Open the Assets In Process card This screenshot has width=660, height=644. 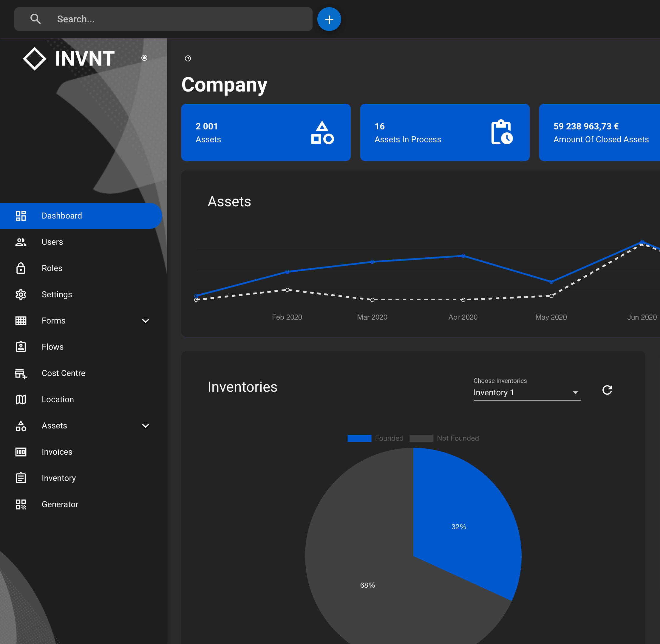444,132
